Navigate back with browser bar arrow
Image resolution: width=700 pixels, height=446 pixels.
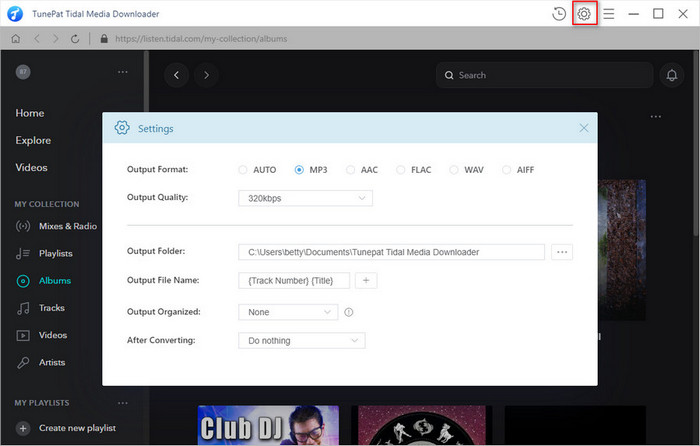click(x=37, y=39)
